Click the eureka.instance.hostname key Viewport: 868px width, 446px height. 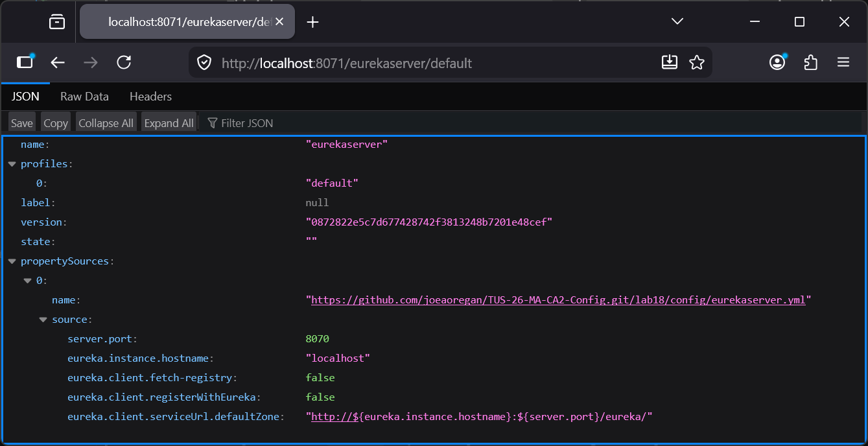pyautogui.click(x=141, y=358)
